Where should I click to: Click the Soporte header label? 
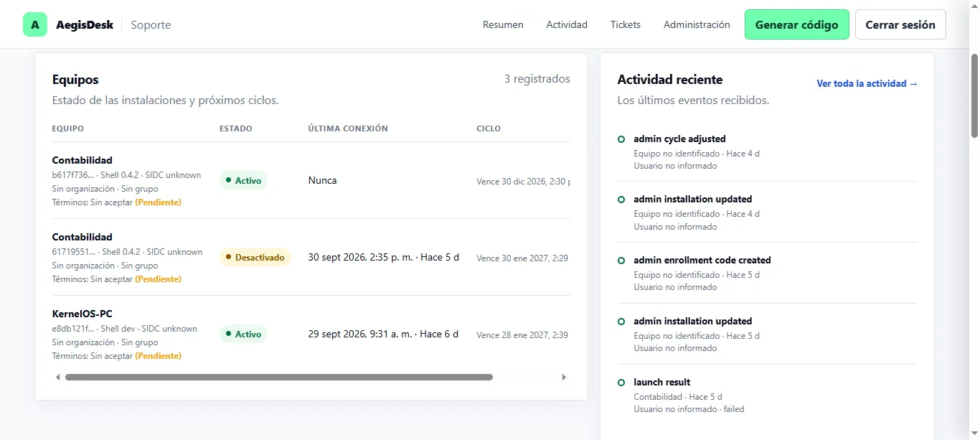click(x=151, y=24)
